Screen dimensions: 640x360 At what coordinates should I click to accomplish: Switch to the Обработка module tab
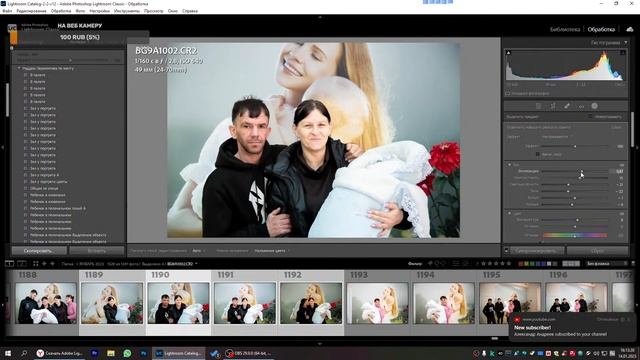pyautogui.click(x=601, y=29)
